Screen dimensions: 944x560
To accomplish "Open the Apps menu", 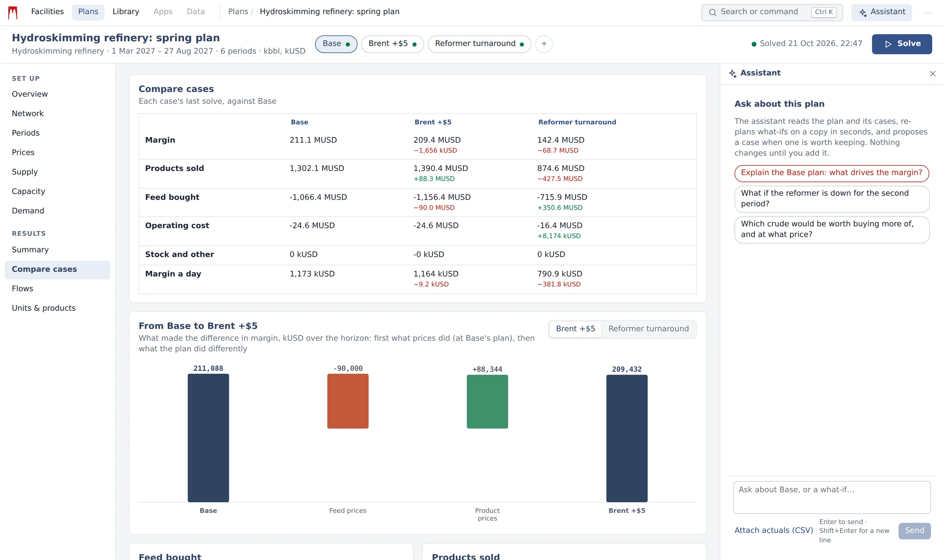I will click(163, 12).
